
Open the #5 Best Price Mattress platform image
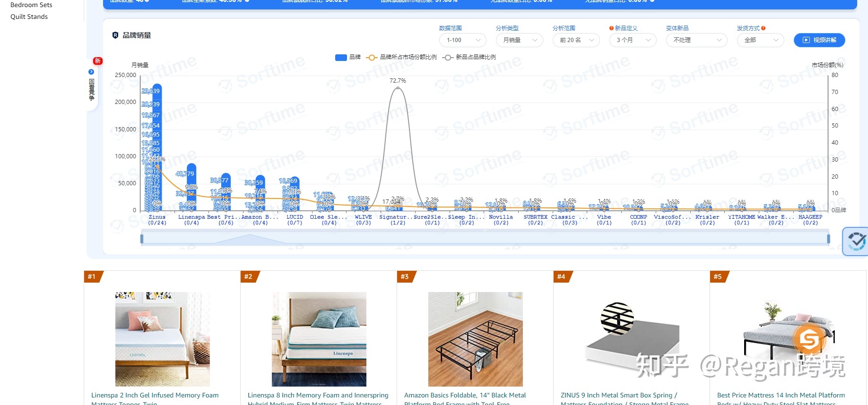point(789,339)
